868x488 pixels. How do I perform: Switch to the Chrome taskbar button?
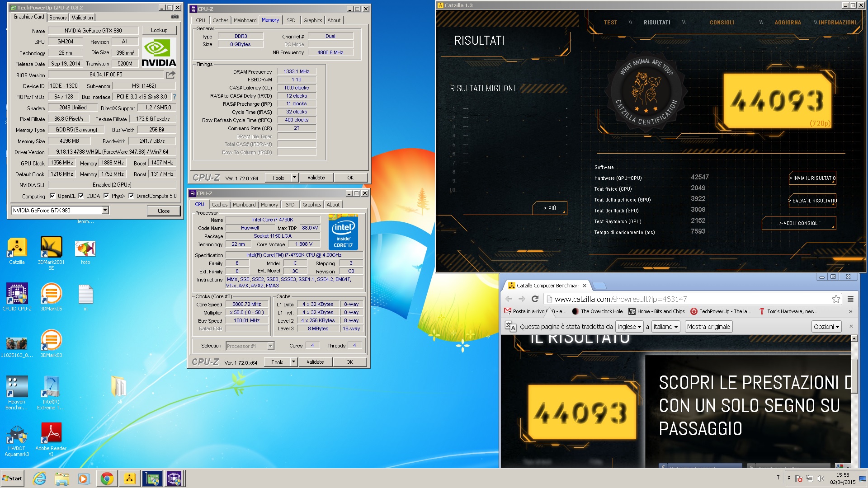[x=107, y=478]
